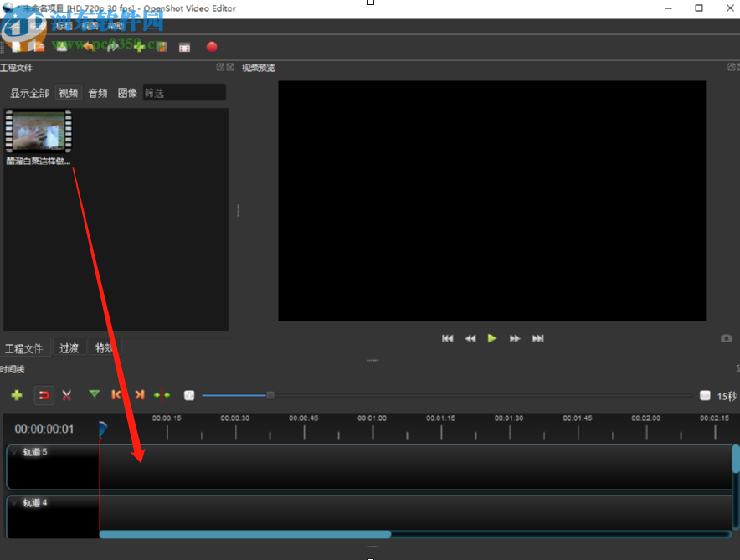Show all media via 显示全部
Image resolution: width=740 pixels, height=560 pixels.
click(x=29, y=93)
